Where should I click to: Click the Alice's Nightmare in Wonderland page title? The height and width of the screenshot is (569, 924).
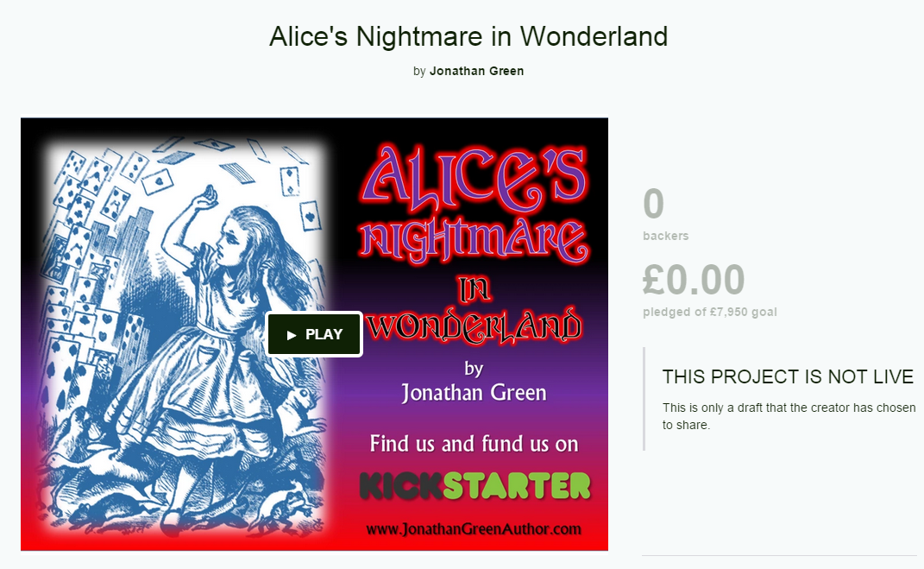468,36
